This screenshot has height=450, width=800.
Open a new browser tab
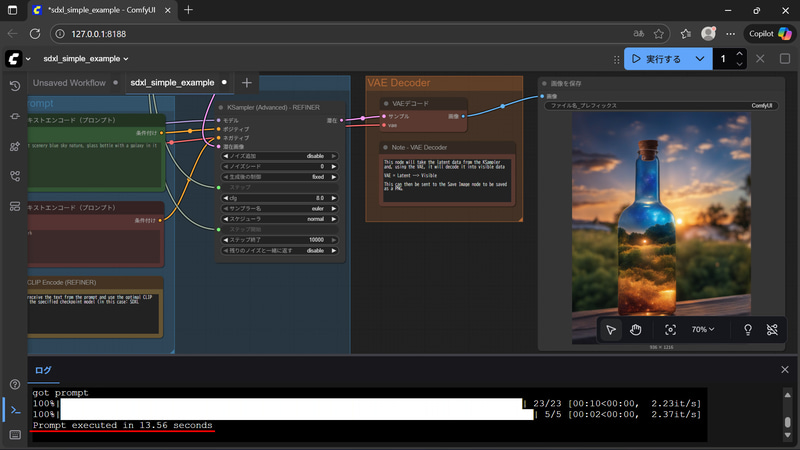coord(188,10)
